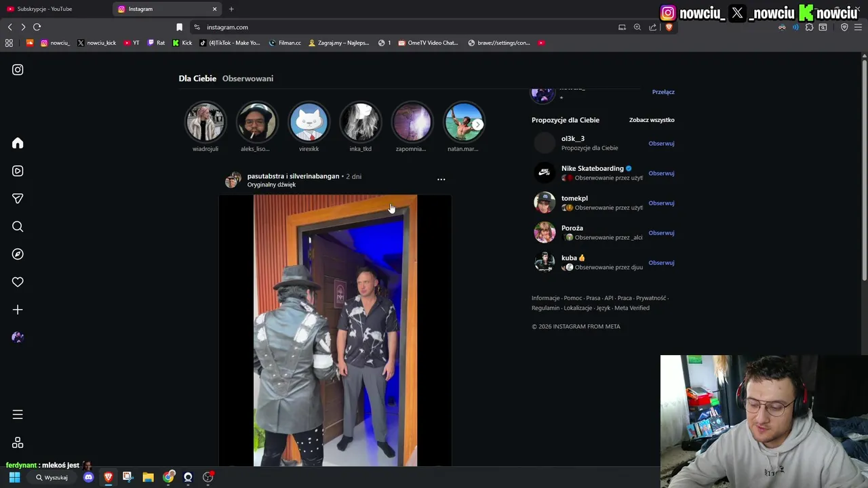This screenshot has width=868, height=488.
Task: Open Notifications heart icon in sidebar
Action: pos(18,282)
